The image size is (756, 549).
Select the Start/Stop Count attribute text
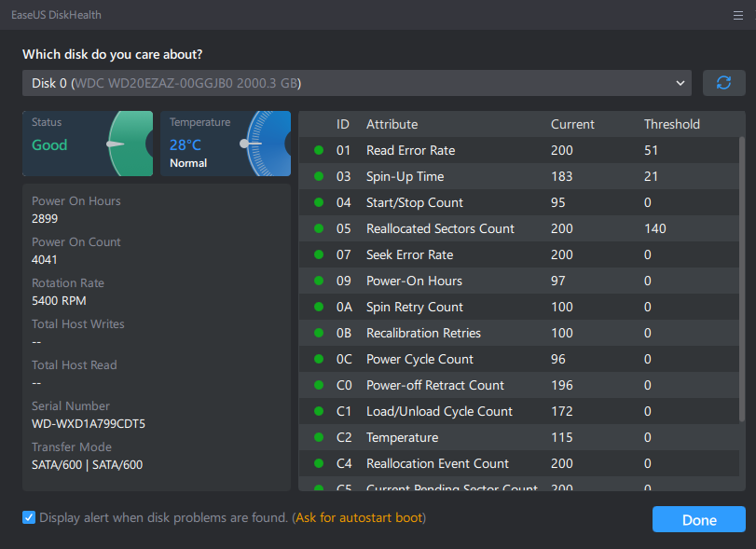[x=415, y=202]
